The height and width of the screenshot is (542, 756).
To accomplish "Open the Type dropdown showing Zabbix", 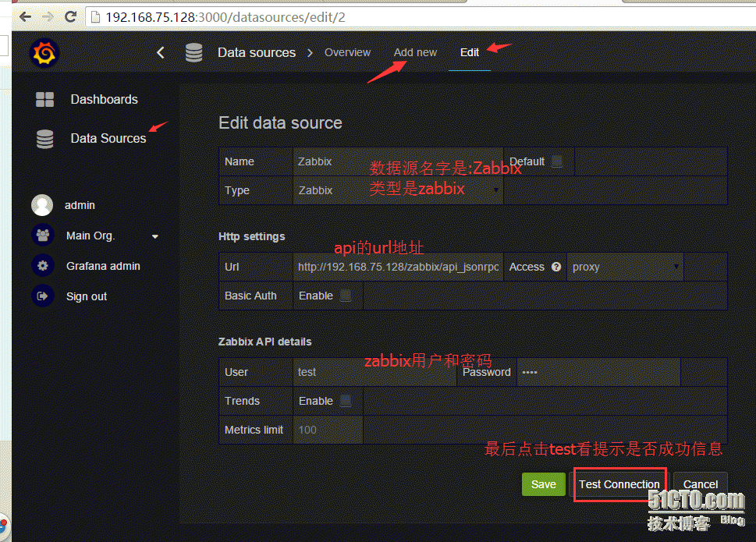I will [398, 190].
